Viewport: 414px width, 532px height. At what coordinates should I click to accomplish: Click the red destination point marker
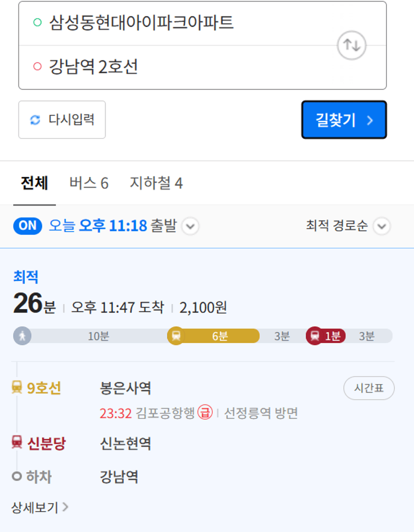coord(38,66)
